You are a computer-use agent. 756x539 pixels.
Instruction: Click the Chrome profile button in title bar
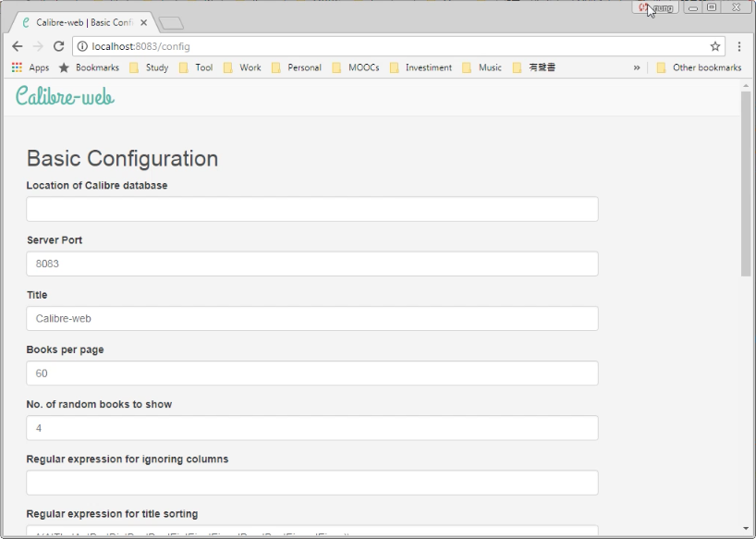tap(655, 7)
